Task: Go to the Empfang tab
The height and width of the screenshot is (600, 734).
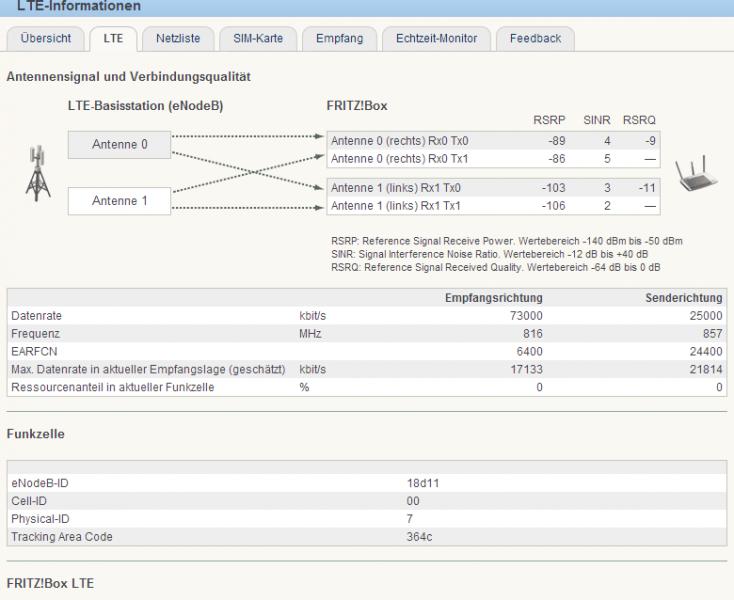Action: point(339,38)
